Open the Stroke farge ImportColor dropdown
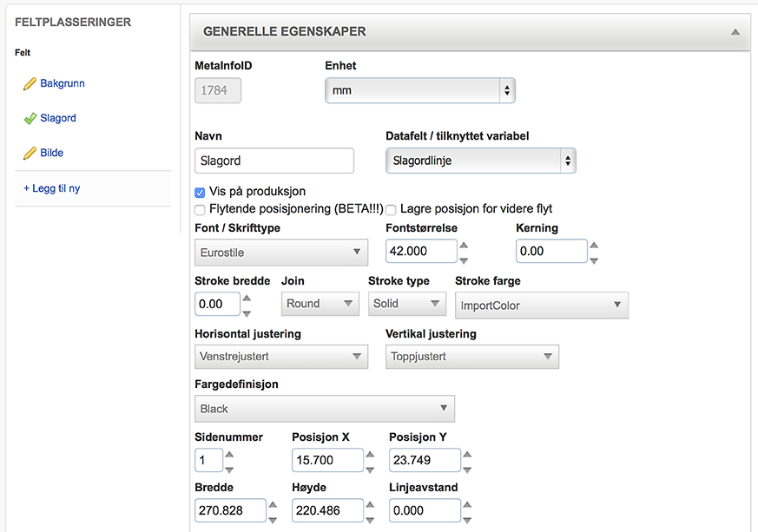Viewport: 758px width, 532px height. 541,305
